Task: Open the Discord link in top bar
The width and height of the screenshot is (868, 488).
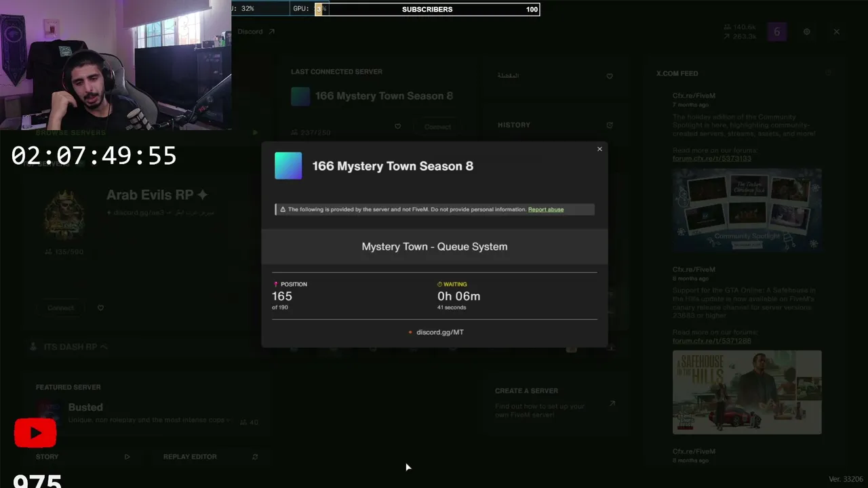Action: click(256, 31)
